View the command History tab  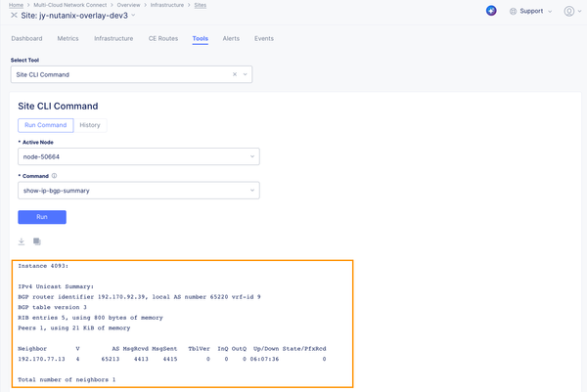(x=90, y=125)
